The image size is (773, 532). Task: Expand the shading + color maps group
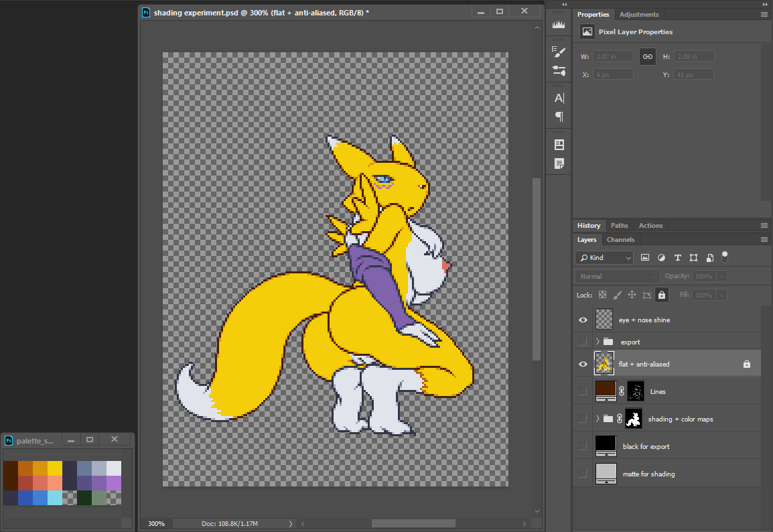pyautogui.click(x=598, y=419)
